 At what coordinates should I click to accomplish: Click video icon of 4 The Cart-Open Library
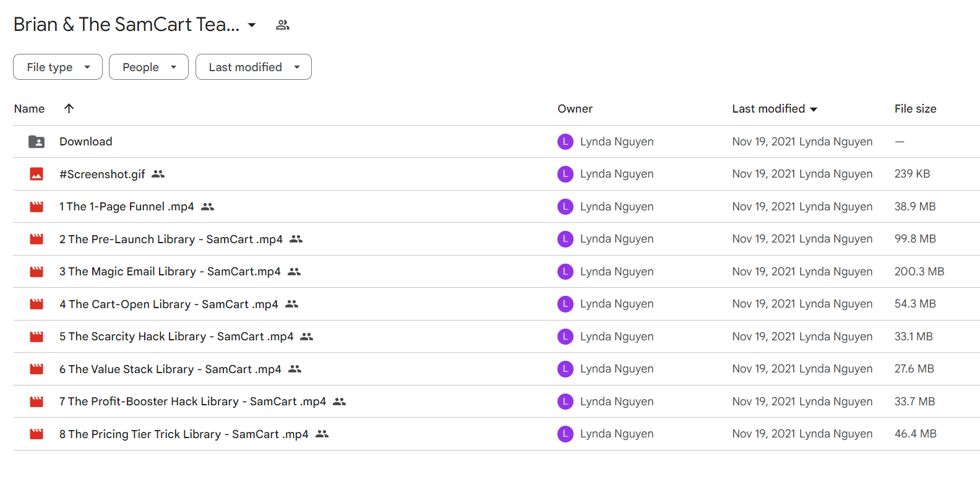tap(37, 304)
